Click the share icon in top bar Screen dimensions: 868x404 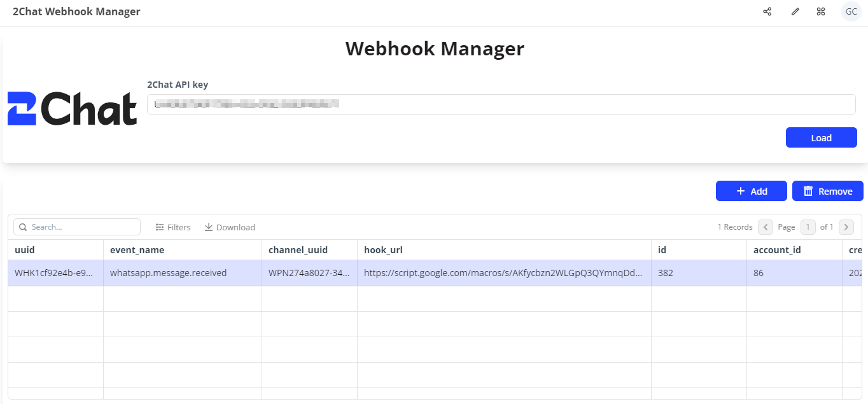(x=767, y=11)
